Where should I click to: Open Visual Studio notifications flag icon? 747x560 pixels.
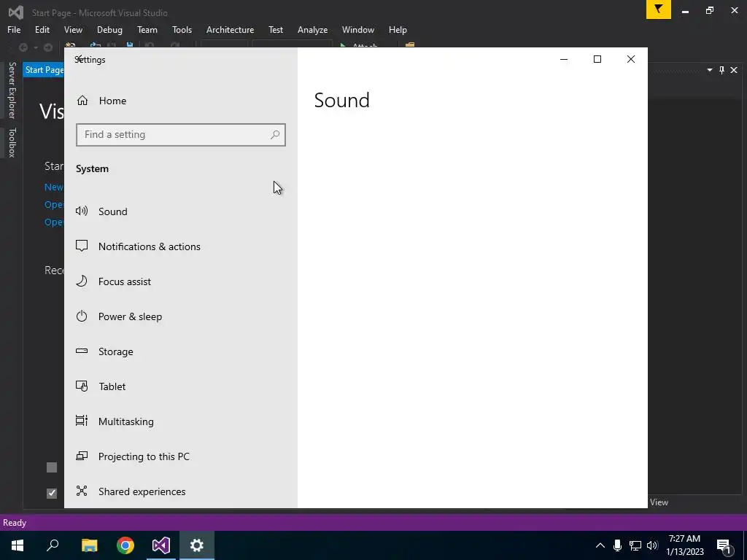[659, 9]
